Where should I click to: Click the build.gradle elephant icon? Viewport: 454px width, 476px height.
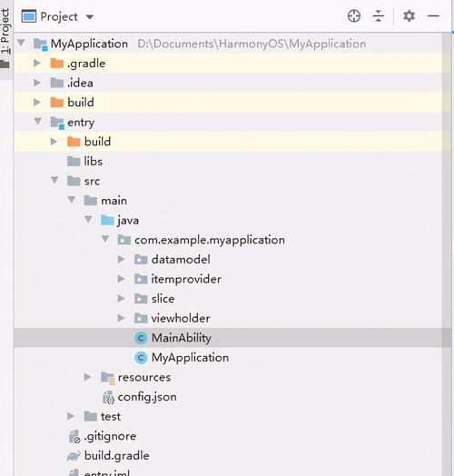tap(74, 456)
